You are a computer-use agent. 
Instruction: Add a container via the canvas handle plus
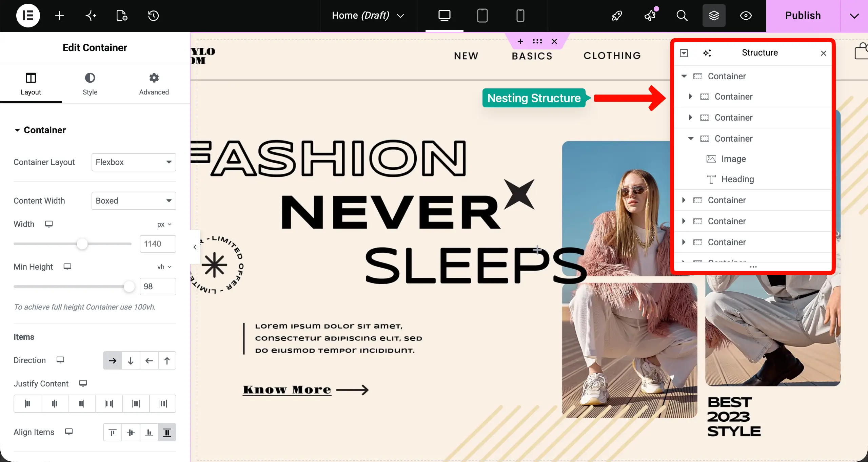(x=520, y=41)
